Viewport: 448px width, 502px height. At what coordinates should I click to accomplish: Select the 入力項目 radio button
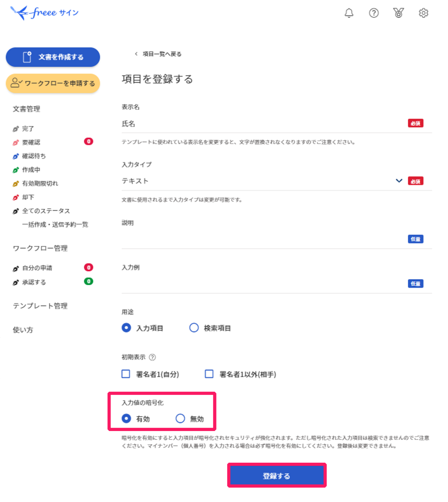126,328
